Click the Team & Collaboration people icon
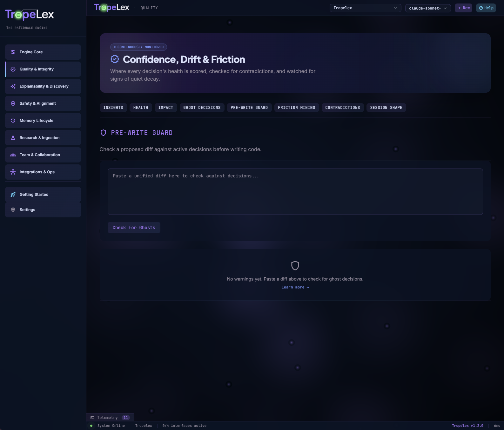Screen dimensions: 504x430 pyautogui.click(x=13, y=155)
